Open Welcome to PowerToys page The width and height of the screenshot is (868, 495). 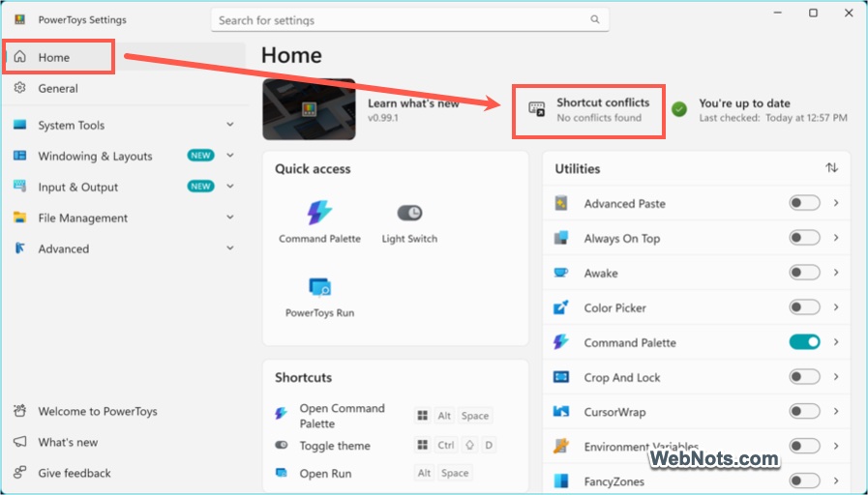tap(124, 411)
